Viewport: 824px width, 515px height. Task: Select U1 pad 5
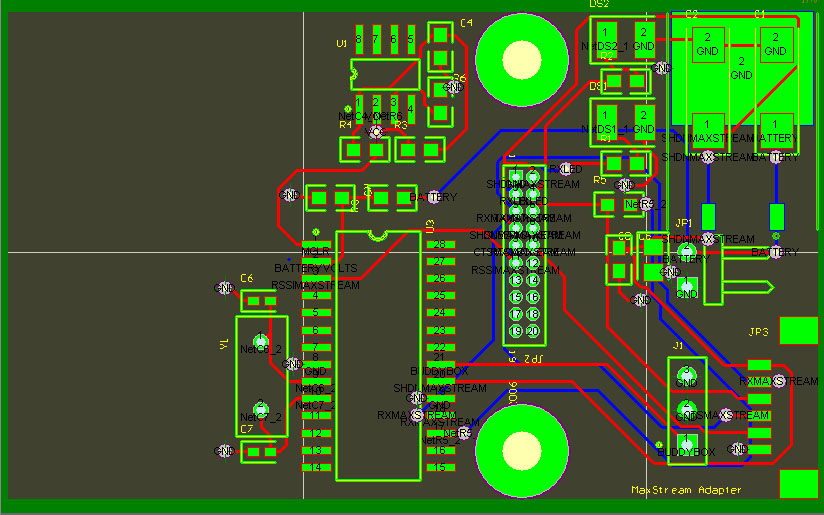(x=411, y=39)
